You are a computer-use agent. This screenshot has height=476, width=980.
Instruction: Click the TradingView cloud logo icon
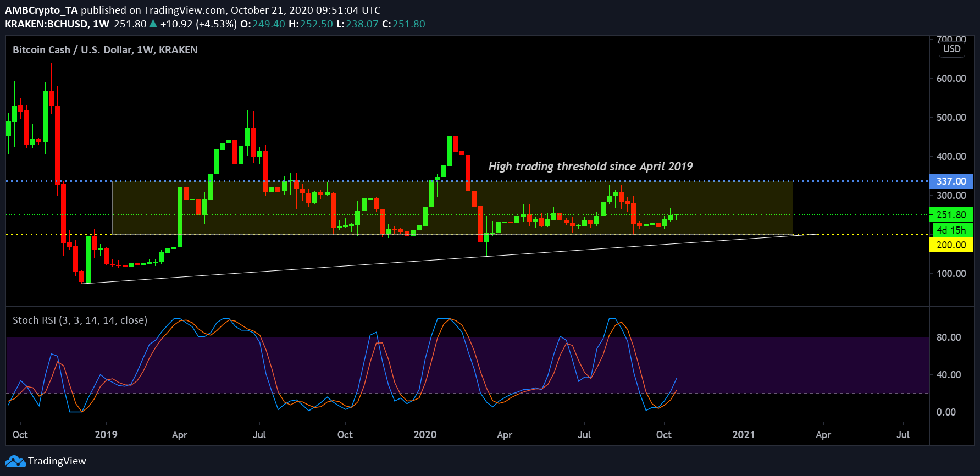pyautogui.click(x=15, y=461)
